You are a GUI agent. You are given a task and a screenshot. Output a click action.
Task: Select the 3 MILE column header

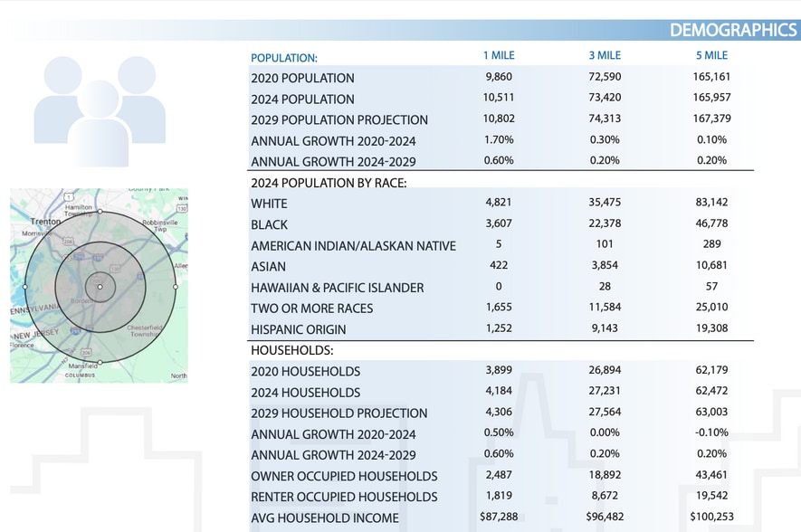coord(605,56)
